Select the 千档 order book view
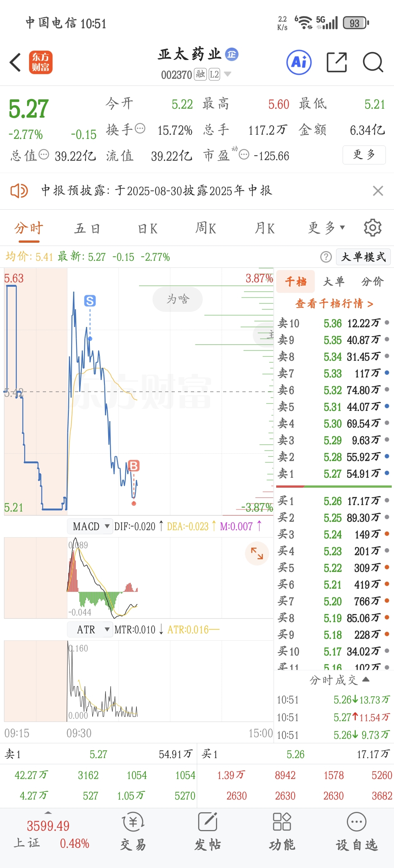394x868 pixels. point(295,281)
